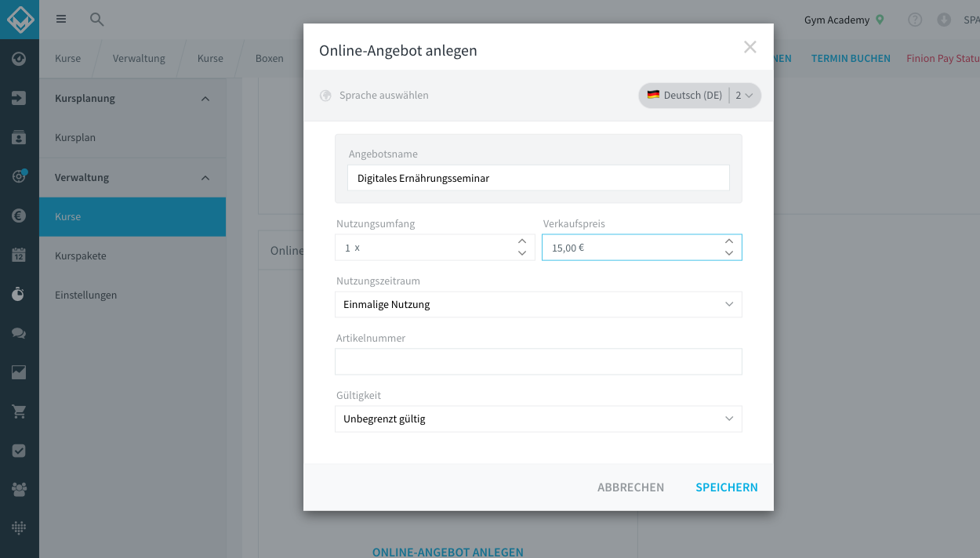
Task: Decrease the Verkaufspreis value
Action: (729, 253)
